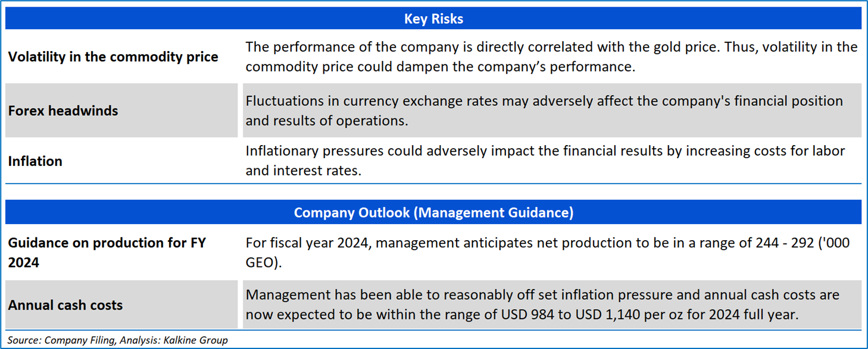This screenshot has height=349, width=868.
Task: Click the Company Outlook (Management Guidance) header
Action: (433, 213)
